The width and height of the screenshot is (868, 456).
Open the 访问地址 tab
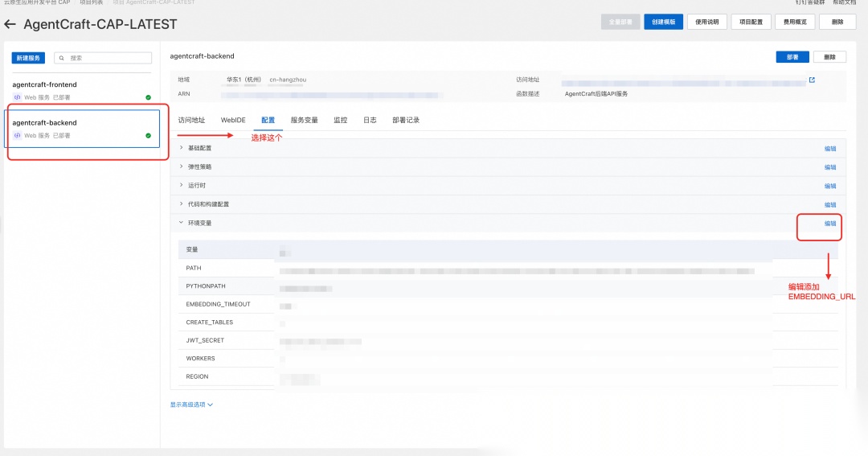[x=191, y=121]
